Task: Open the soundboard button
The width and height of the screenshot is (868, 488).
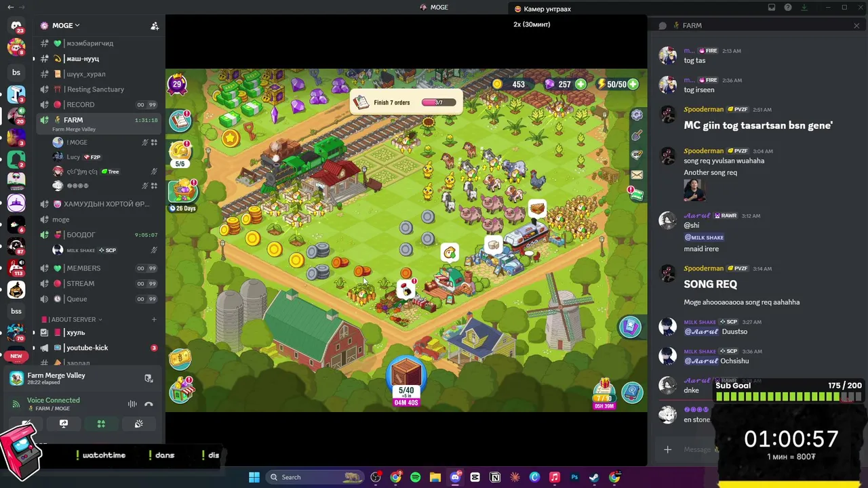Action: tap(138, 424)
